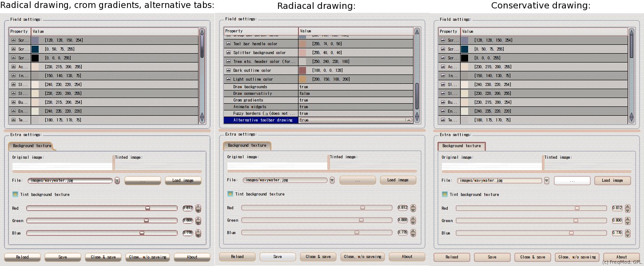Viewport: 644px width, 266px height.
Task: Click Red value stepper in Conservative drawing panel
Action: click(628, 208)
